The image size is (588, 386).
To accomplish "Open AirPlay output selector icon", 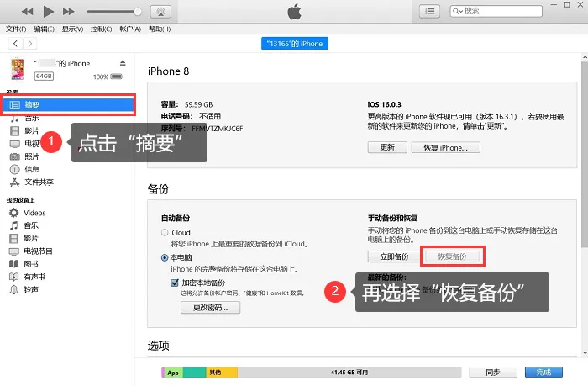I will coord(161,12).
